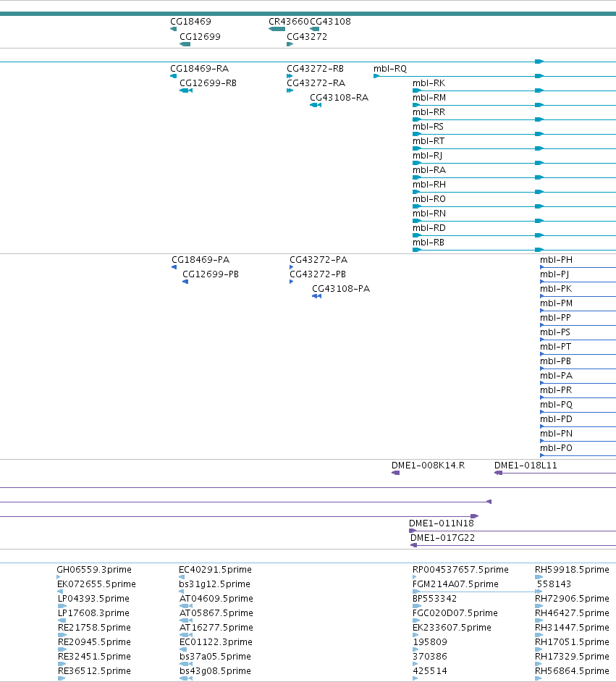
Task: Select the FGM214A07.5prime EST label
Action: point(455,584)
